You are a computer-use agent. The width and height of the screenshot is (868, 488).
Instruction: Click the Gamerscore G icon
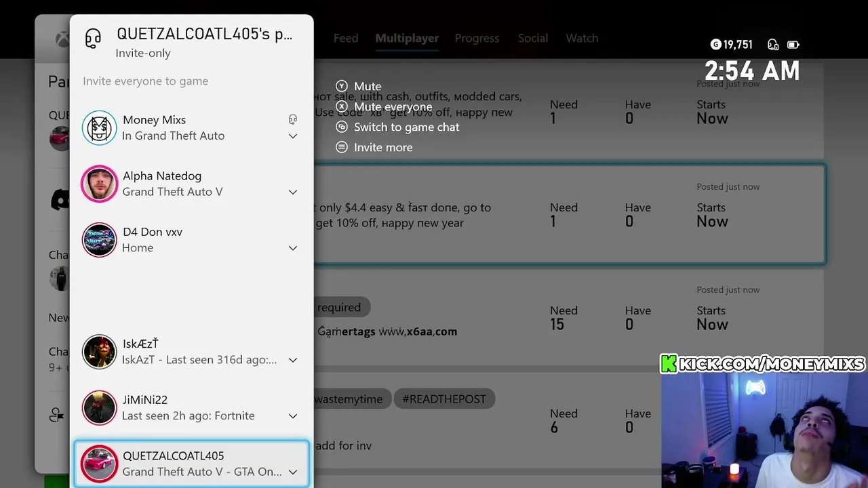tap(715, 45)
